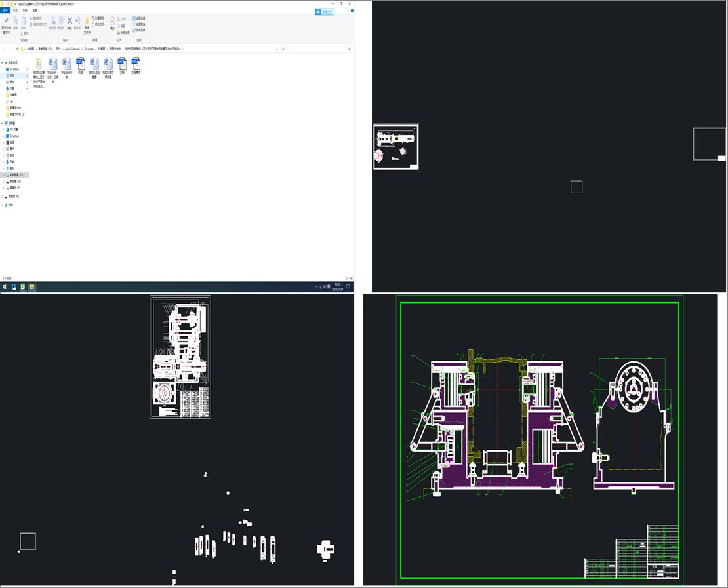The width and height of the screenshot is (728, 588).
Task: Click the Delete (删除) X icon
Action: pyautogui.click(x=70, y=23)
